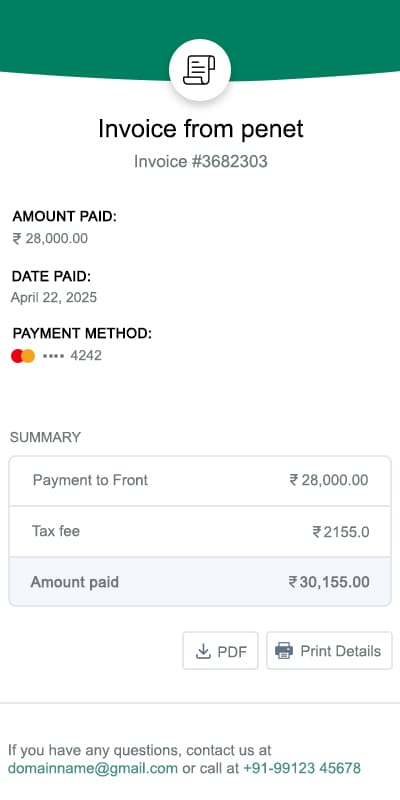This screenshot has height=800, width=400.
Task: Select the Tax fee summary row
Action: point(200,532)
